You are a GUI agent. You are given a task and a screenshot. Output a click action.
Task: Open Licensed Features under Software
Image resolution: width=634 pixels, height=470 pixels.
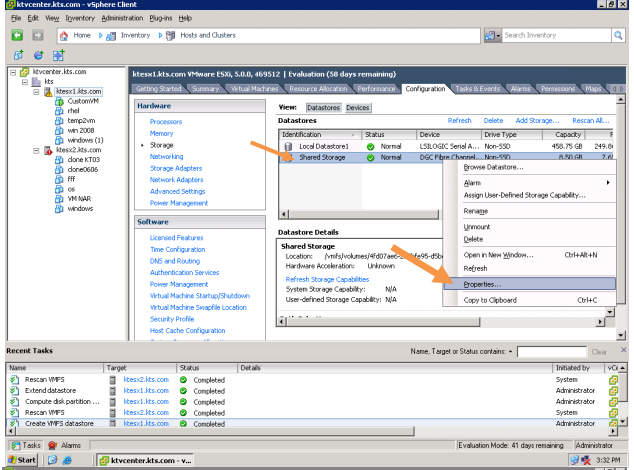tap(176, 238)
